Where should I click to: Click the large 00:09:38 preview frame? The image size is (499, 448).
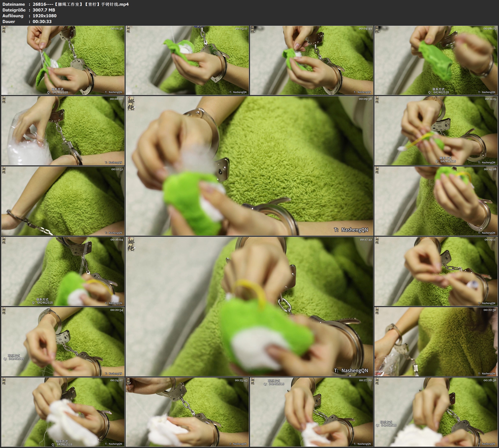pyautogui.click(x=249, y=166)
